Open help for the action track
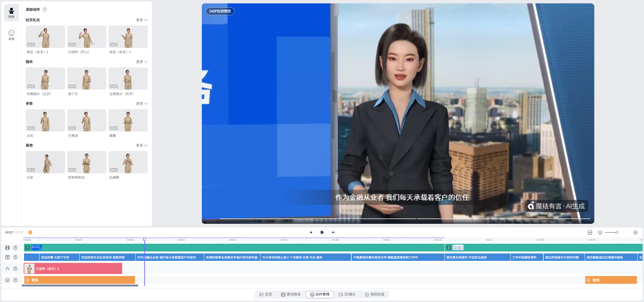The height and width of the screenshot is (302, 644). click(16, 269)
